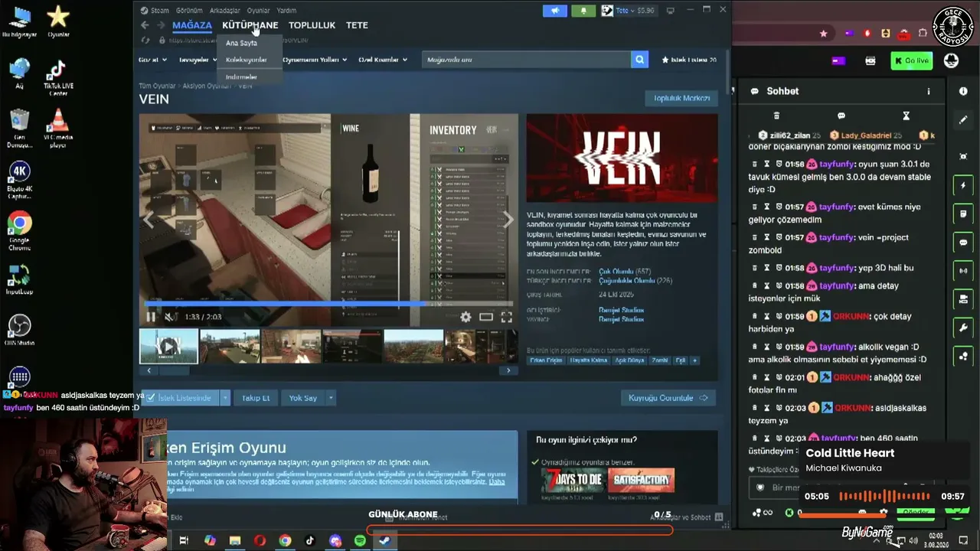This screenshot has width=980, height=551.
Task: Open Steam announcements megaphone button
Action: (555, 11)
